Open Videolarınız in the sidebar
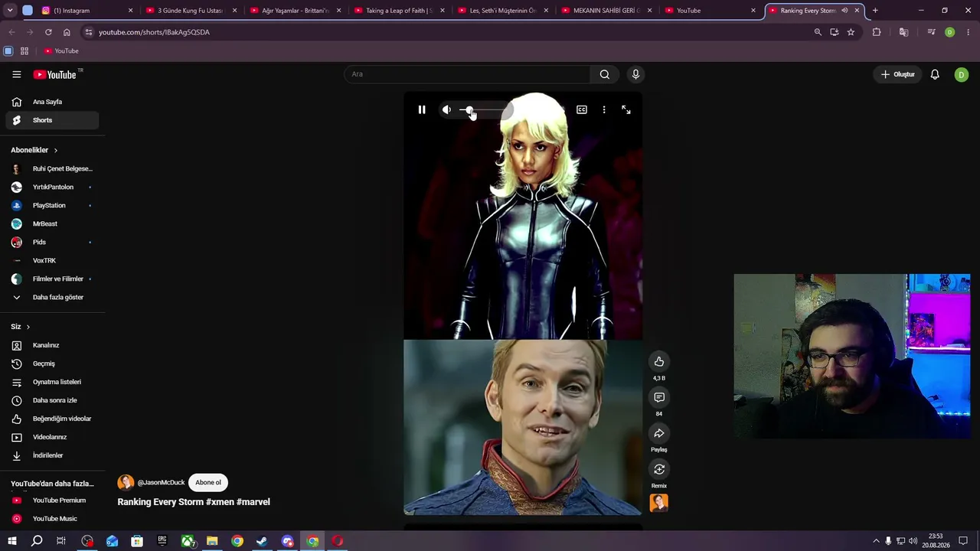The height and width of the screenshot is (551, 980). coord(52,437)
